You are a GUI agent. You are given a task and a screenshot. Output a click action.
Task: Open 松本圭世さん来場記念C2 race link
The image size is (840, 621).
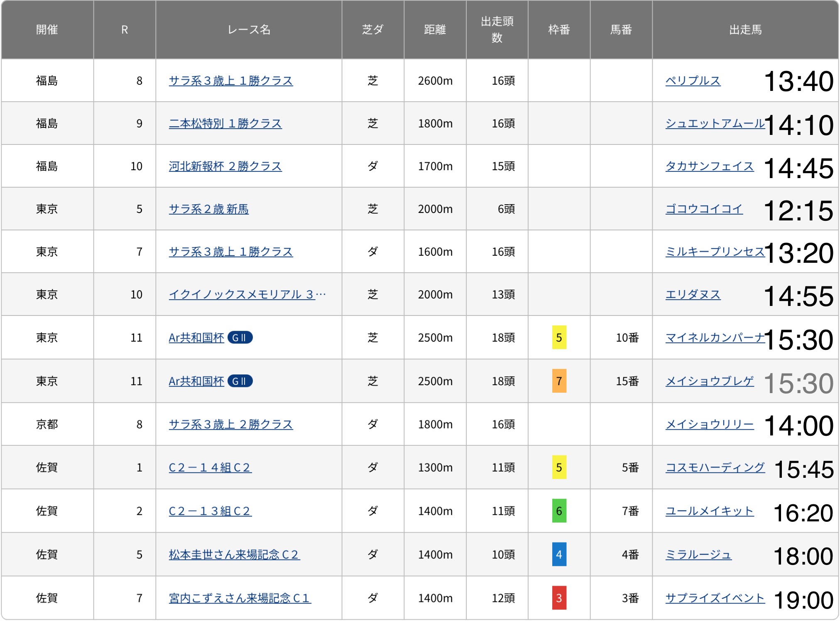pos(234,555)
